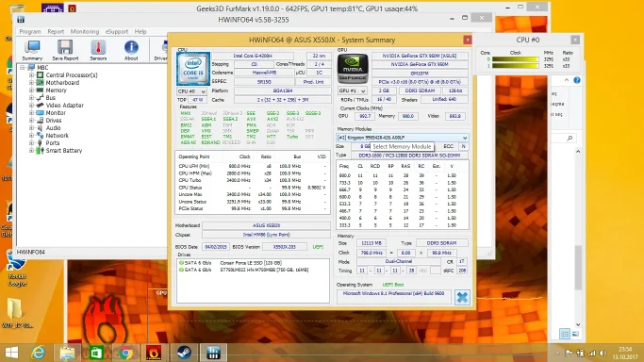Click the volume speaker tray icon
Screen dimensions: 644x362
point(603,353)
